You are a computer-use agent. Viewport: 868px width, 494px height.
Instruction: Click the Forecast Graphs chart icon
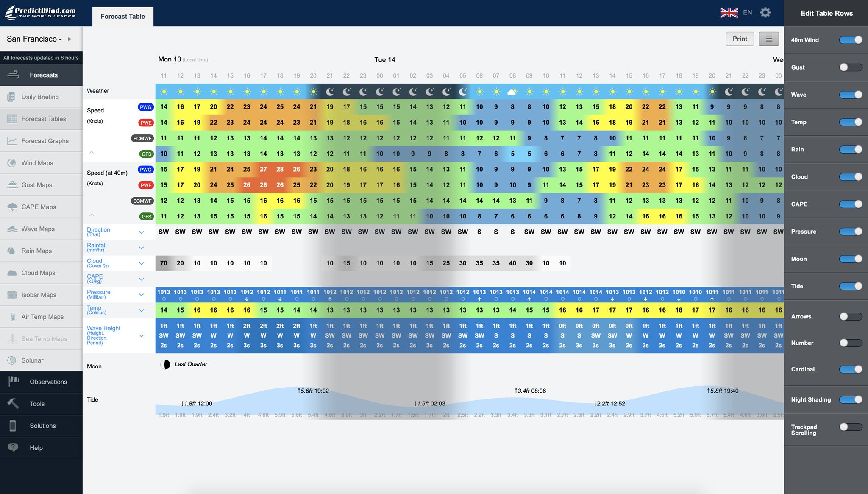[12, 141]
